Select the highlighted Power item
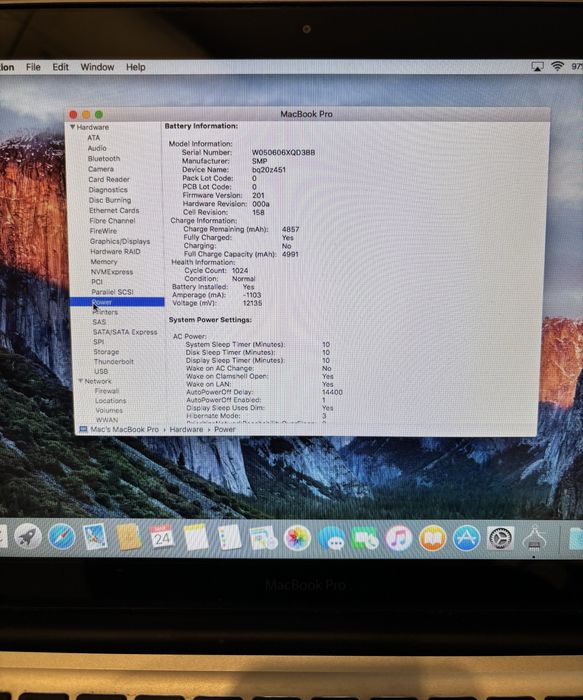The width and height of the screenshot is (583, 700). (117, 302)
